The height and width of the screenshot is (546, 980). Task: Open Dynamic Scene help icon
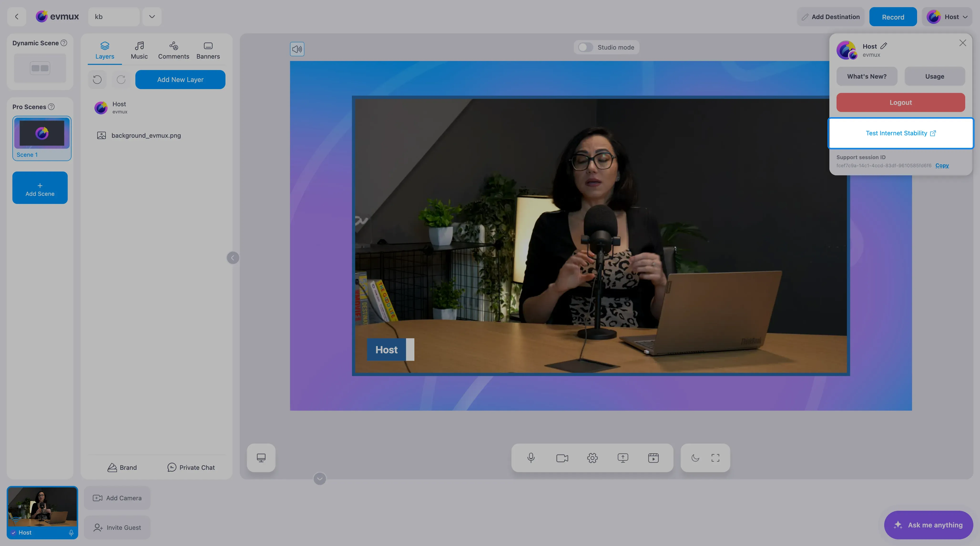coord(64,43)
